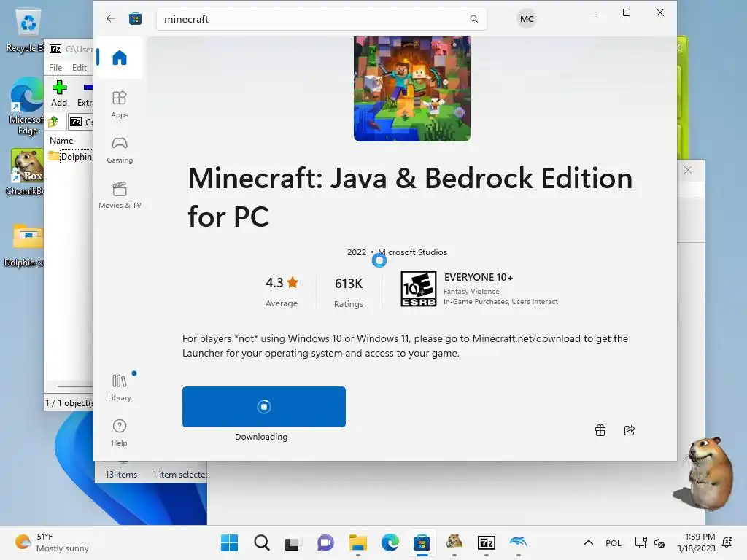Click the 613K Ratings count

coord(349,292)
